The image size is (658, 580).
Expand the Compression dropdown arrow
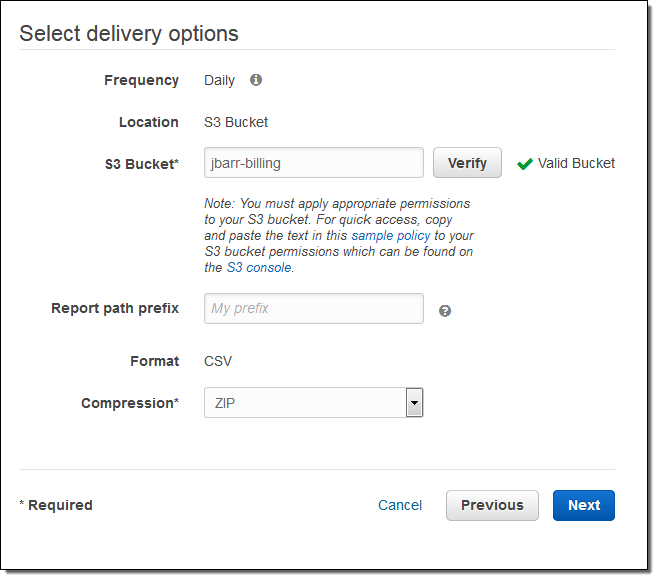tap(414, 402)
